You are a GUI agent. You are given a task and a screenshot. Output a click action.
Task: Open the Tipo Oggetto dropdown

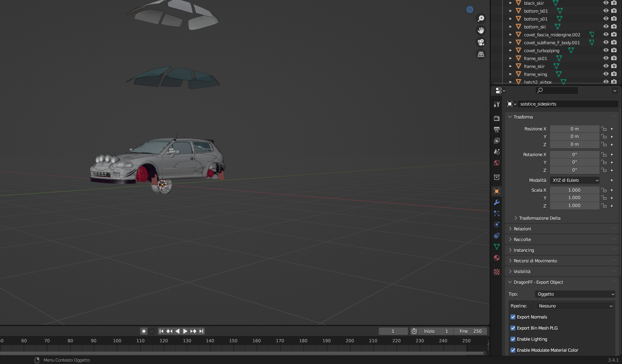coord(575,294)
